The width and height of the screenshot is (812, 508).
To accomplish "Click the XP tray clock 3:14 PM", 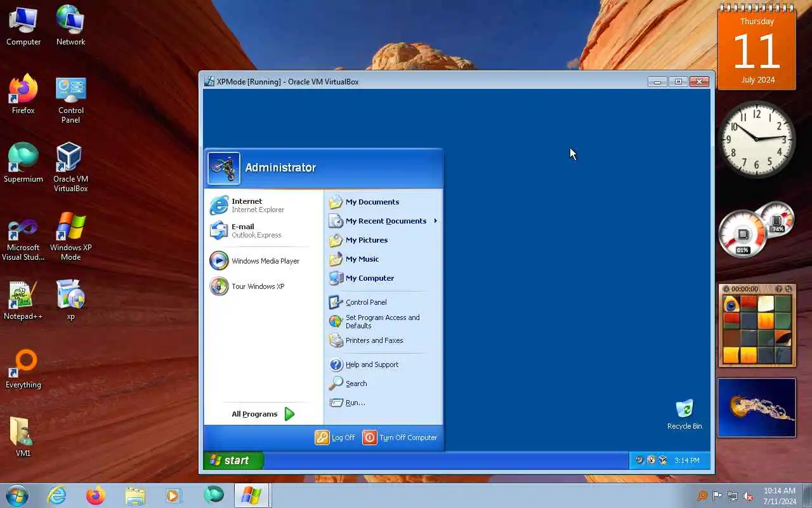I will [687, 460].
